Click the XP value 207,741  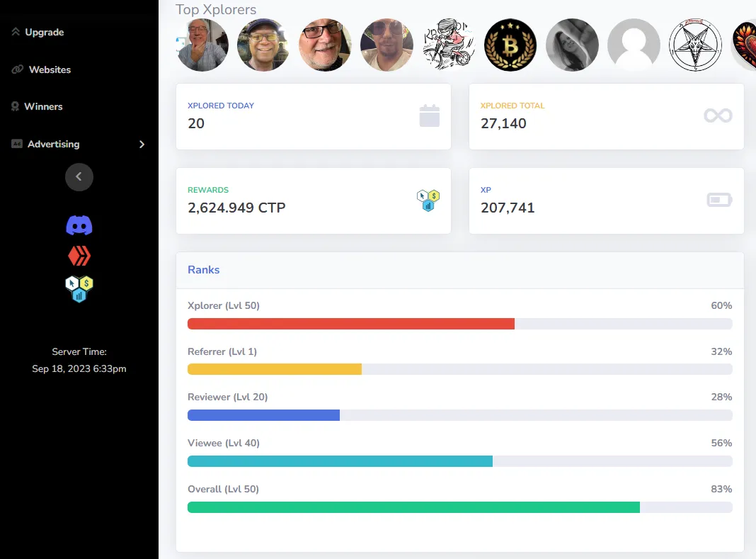coord(508,208)
